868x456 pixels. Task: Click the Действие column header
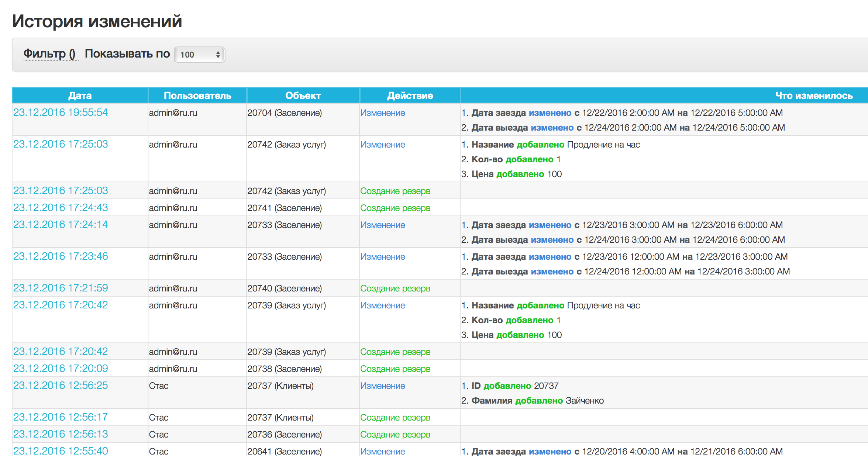tap(410, 96)
